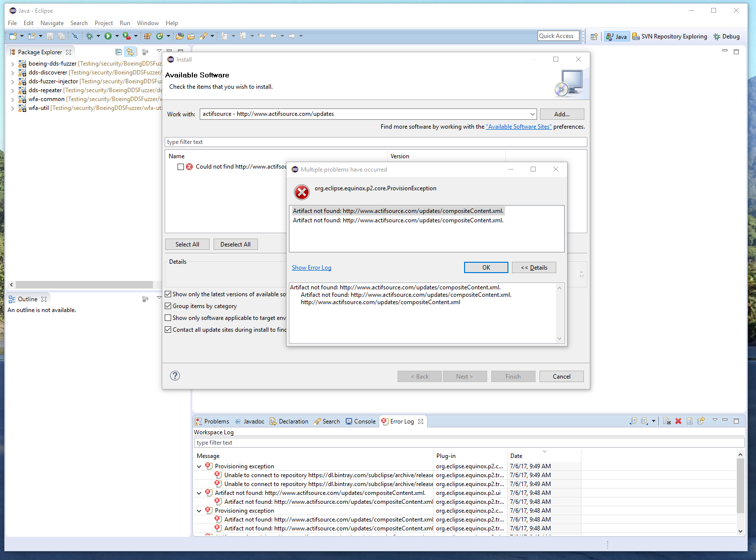Click the help question mark icon
Viewport: 756px width, 560px height.
pos(175,376)
